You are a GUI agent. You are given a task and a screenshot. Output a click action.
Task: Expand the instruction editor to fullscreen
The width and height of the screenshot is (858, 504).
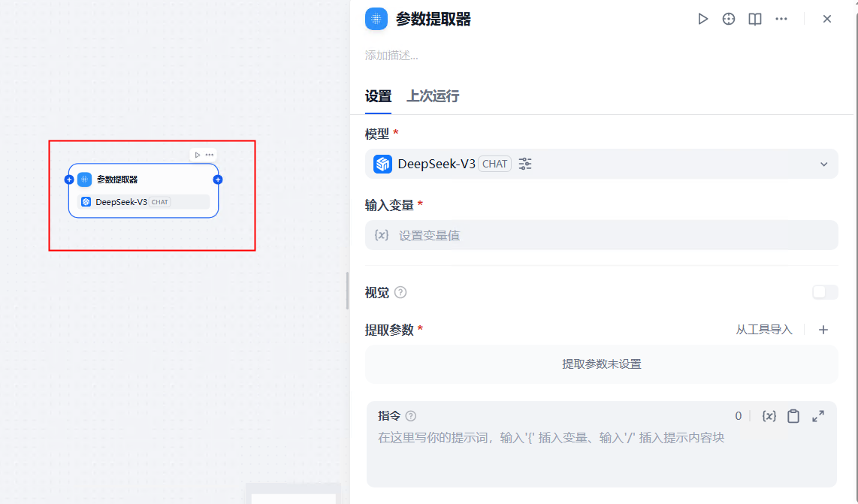(x=818, y=415)
